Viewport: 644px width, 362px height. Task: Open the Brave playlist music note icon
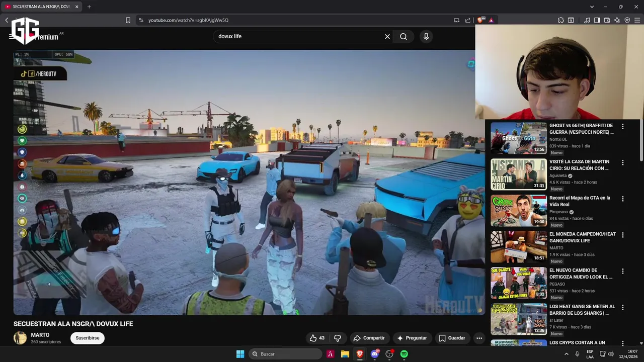click(x=587, y=20)
